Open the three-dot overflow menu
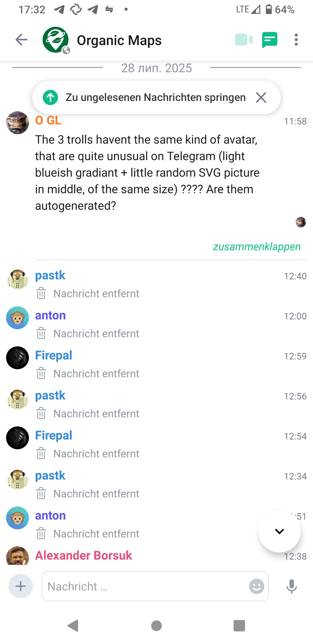Viewport: 313px width, 644px height. (x=296, y=40)
